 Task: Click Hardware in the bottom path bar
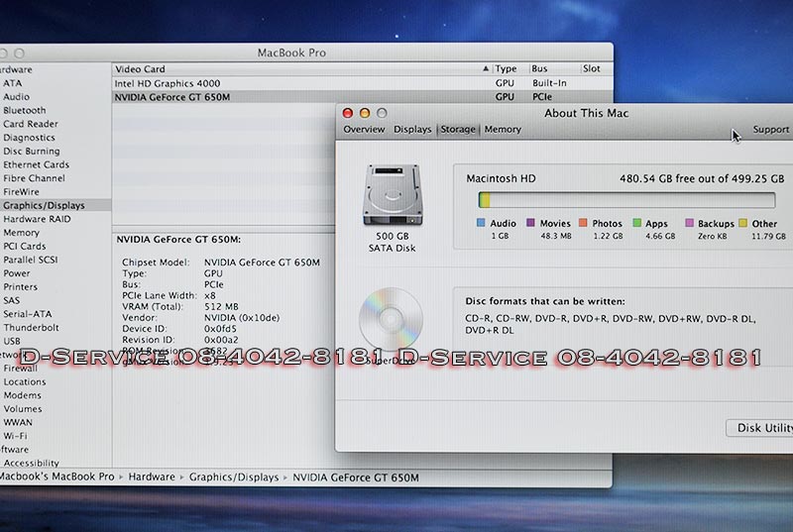152,477
